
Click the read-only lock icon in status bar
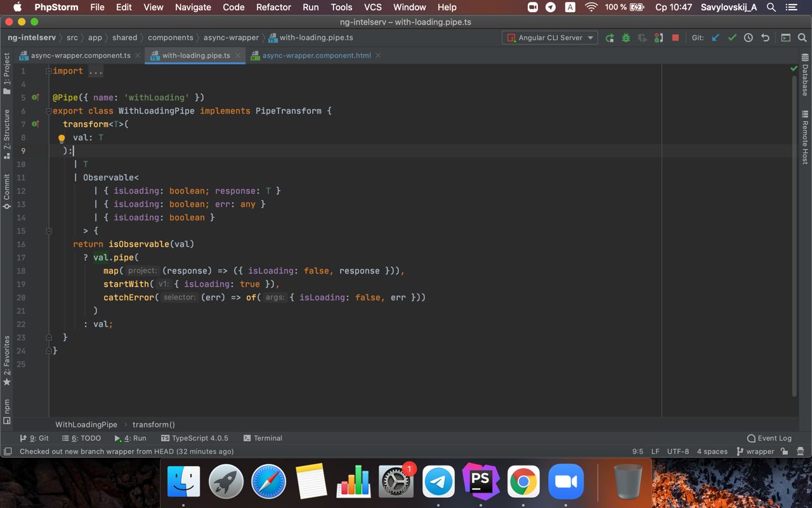(785, 451)
